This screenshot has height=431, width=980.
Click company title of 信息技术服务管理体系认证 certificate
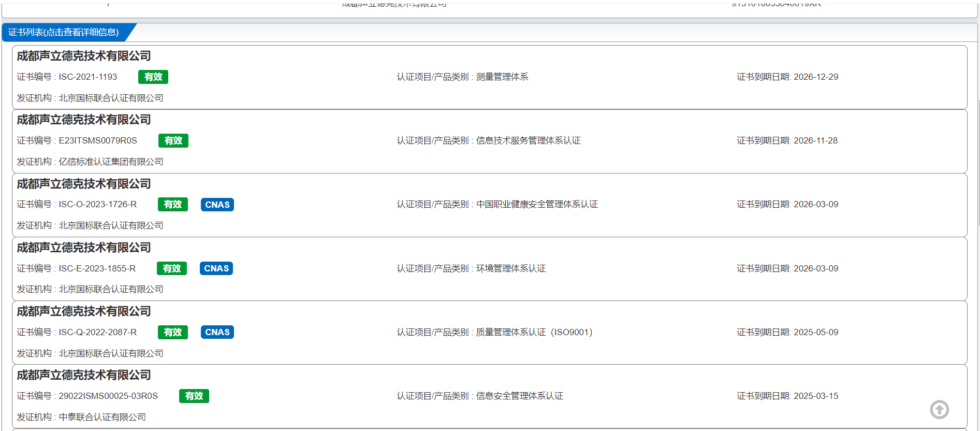[x=84, y=120]
